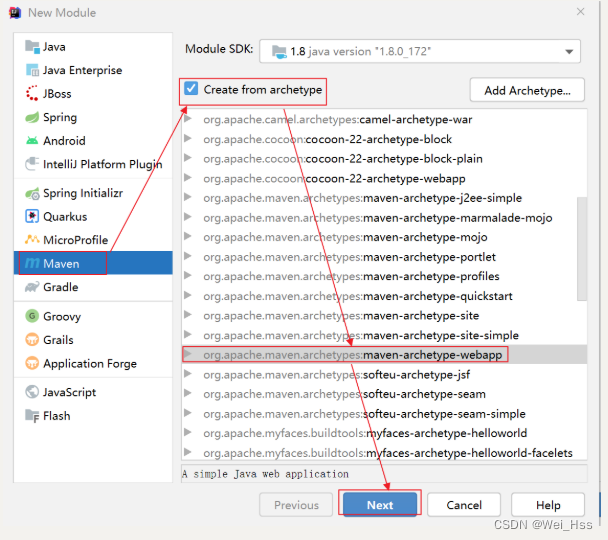The image size is (608, 540).
Task: Open the Module SDK dropdown
Action: [x=420, y=51]
